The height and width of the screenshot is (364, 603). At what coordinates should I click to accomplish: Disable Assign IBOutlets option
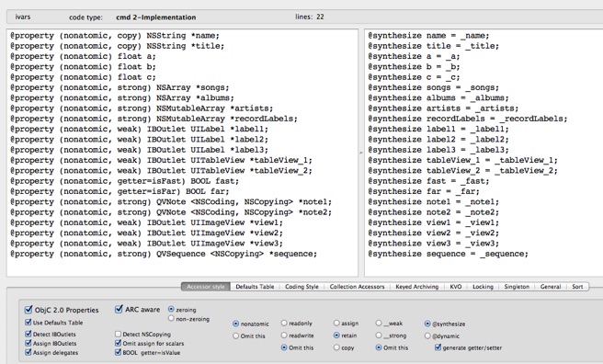[x=28, y=343]
